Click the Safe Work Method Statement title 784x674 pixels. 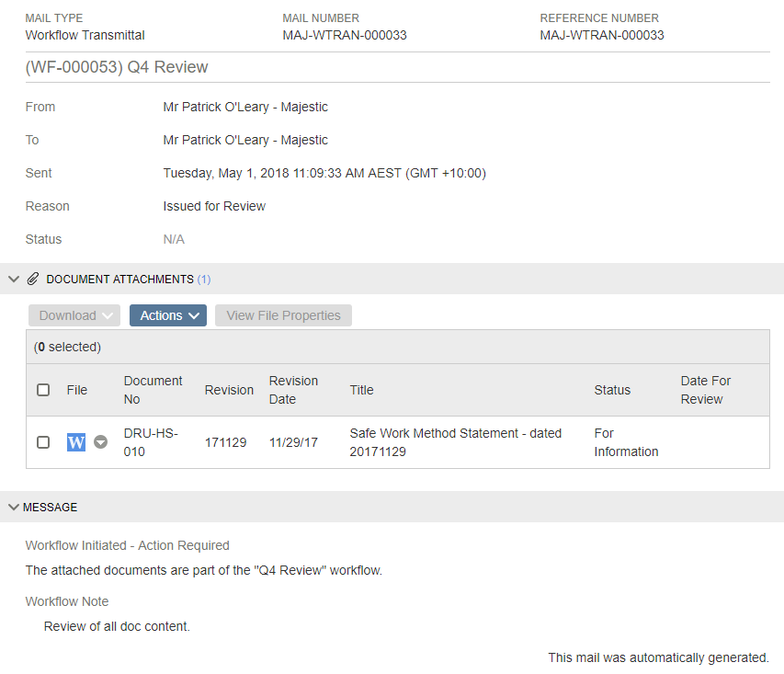coord(456,442)
